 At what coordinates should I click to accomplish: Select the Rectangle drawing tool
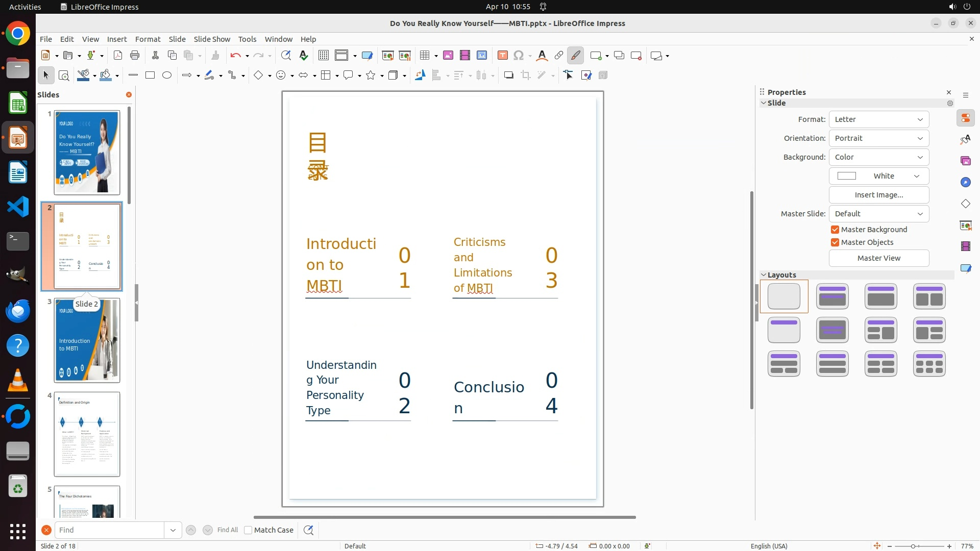(150, 76)
